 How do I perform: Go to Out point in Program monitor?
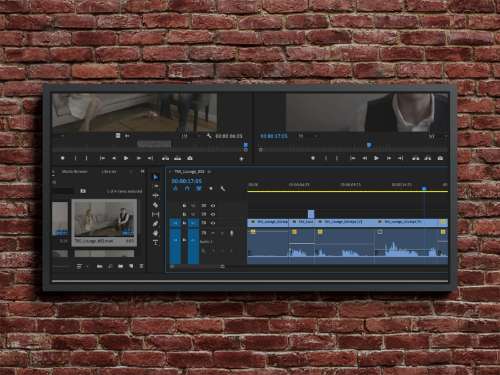[400, 158]
